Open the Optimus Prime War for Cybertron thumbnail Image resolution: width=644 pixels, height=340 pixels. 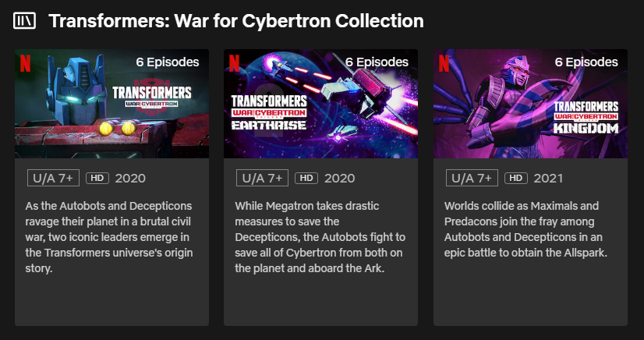pyautogui.click(x=111, y=104)
